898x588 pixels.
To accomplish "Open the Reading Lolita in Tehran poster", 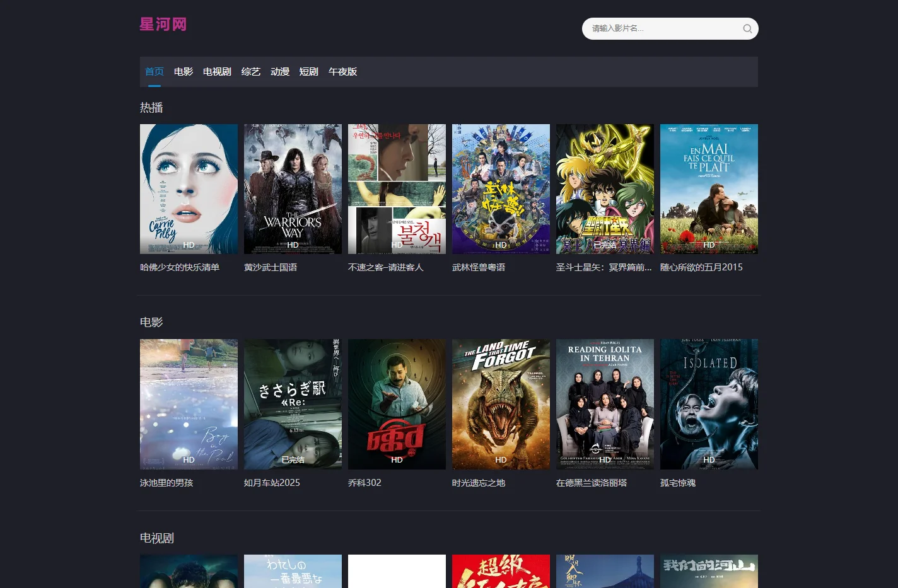I will [x=605, y=405].
